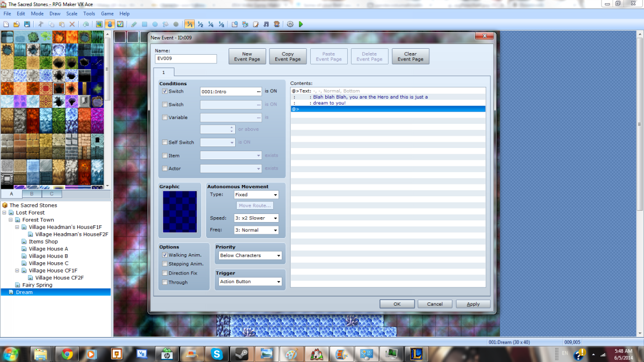Open the Database icon in toolbar
The width and height of the screenshot is (644, 362).
click(235, 24)
